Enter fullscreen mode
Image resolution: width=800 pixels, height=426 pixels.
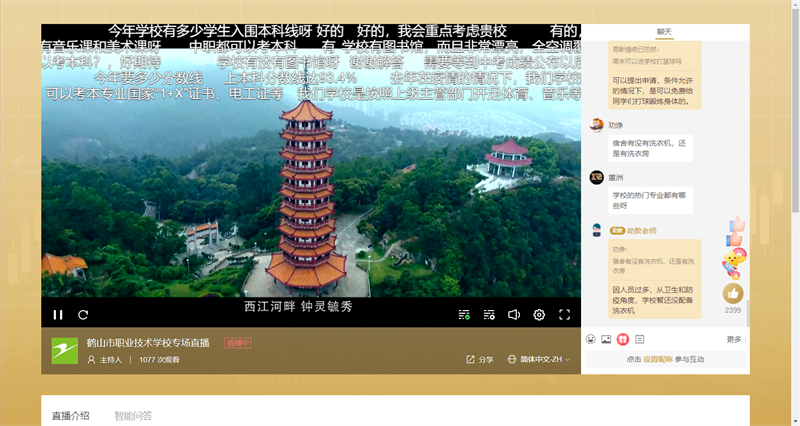[x=564, y=315]
